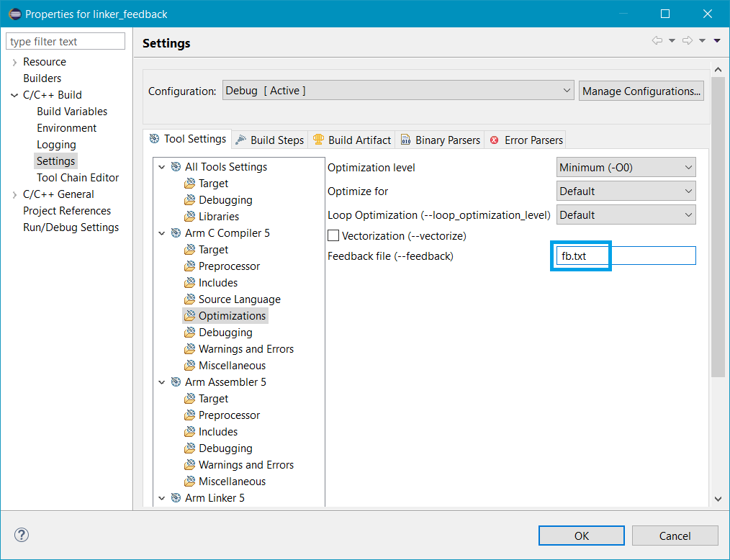The width and height of the screenshot is (730, 560).
Task: Click the Eclipse icon in the title bar
Action: pyautogui.click(x=13, y=13)
